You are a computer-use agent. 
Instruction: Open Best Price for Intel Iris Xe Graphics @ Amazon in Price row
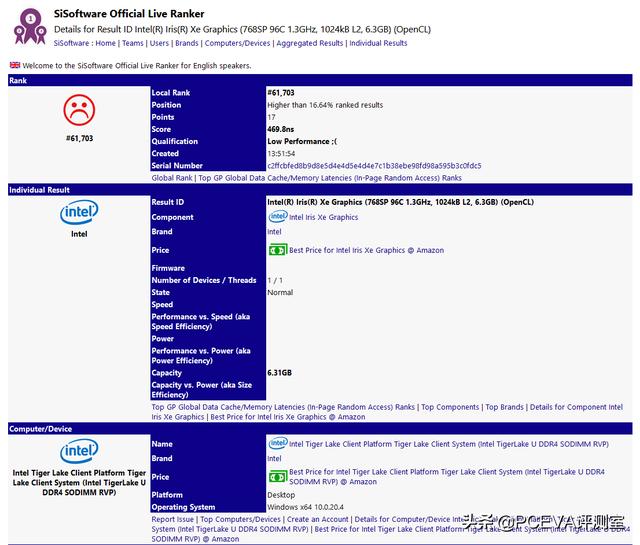pos(367,250)
